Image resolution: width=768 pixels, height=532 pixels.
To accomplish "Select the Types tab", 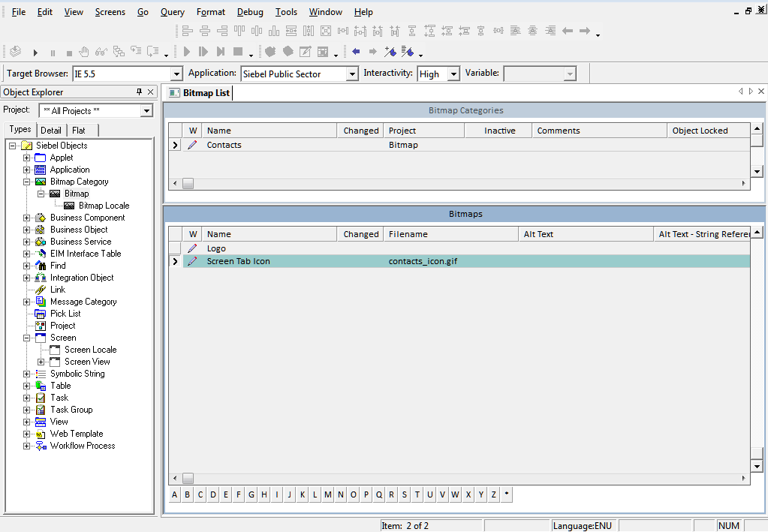I will pos(20,129).
